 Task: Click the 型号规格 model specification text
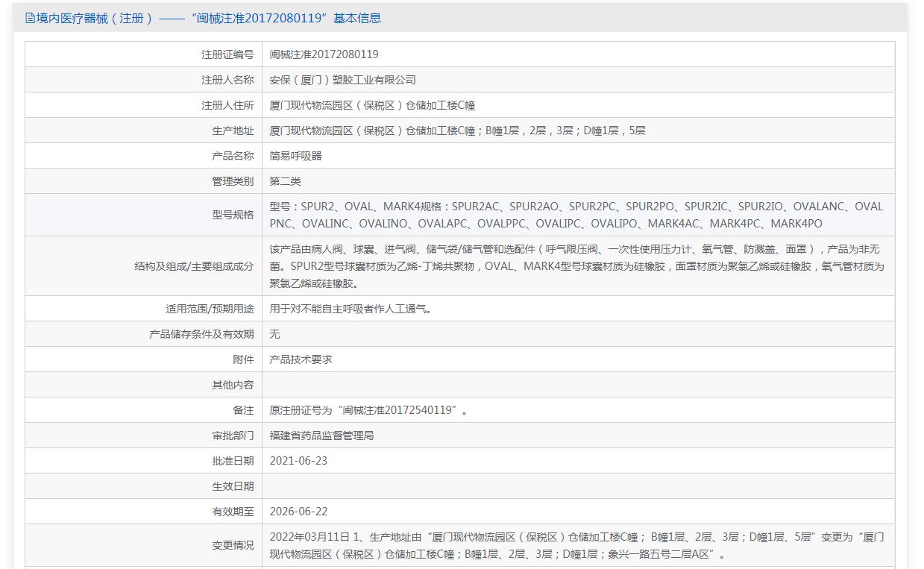tap(576, 215)
